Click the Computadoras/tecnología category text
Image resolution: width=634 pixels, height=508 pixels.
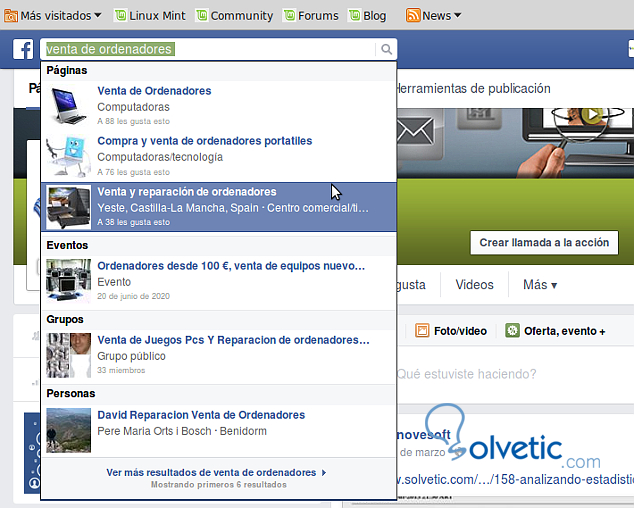click(160, 157)
